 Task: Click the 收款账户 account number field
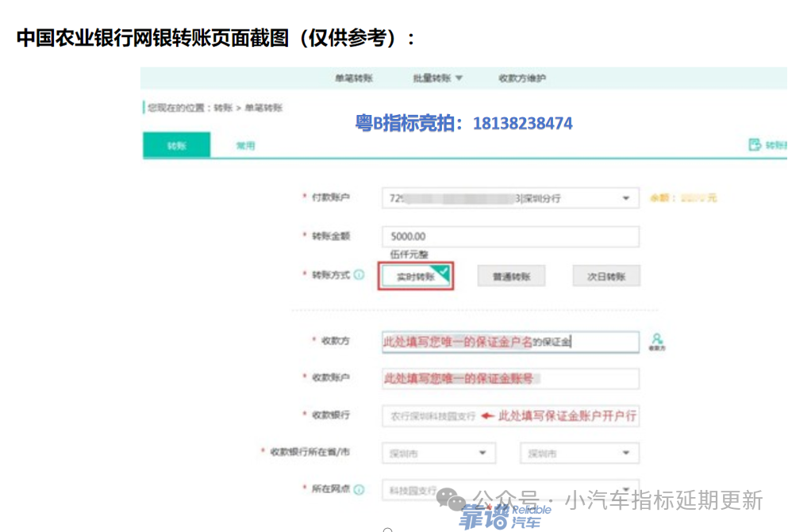[x=510, y=379]
